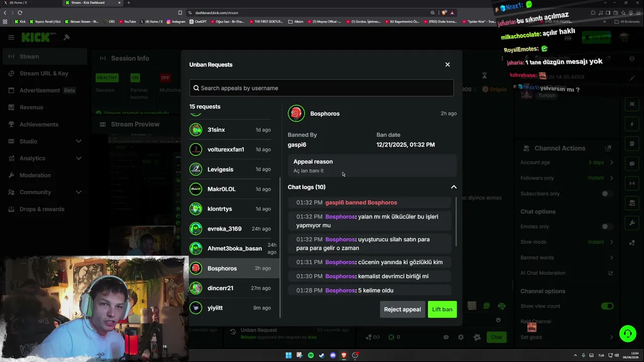Toggle Show view count
This screenshot has height=362, width=644.
(x=607, y=306)
